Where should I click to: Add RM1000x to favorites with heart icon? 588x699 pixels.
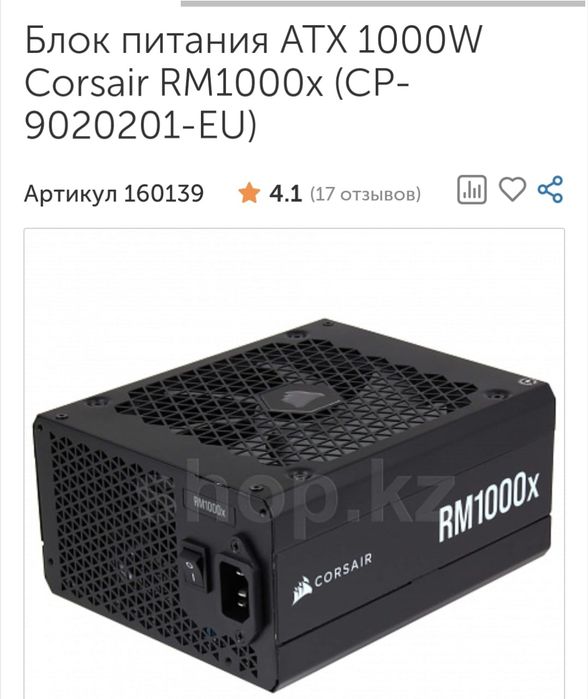tap(512, 189)
